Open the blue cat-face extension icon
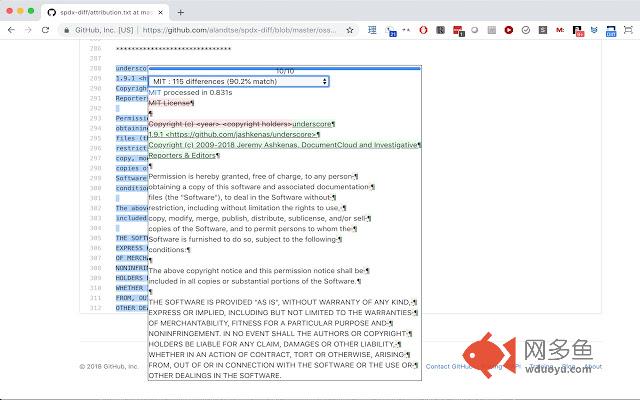This screenshot has width=640, height=400. (594, 30)
